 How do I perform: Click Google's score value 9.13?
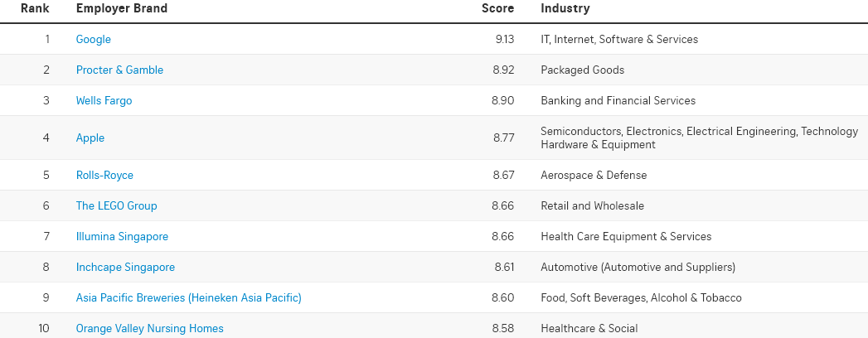click(x=502, y=39)
